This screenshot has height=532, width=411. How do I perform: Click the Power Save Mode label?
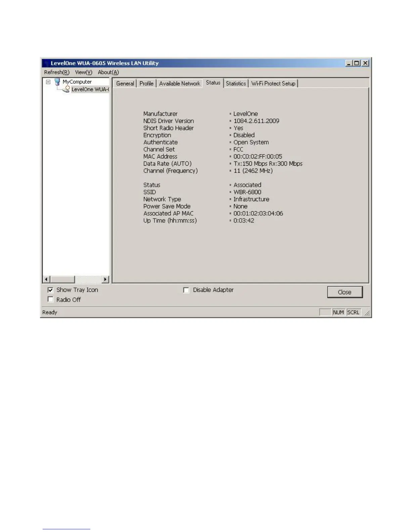point(167,207)
